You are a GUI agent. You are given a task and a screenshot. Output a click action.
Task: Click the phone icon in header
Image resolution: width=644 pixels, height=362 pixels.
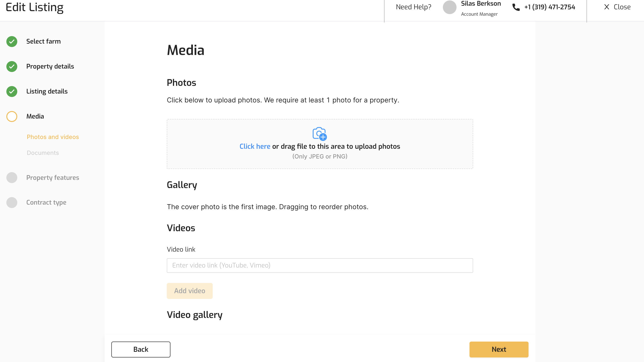click(x=516, y=7)
